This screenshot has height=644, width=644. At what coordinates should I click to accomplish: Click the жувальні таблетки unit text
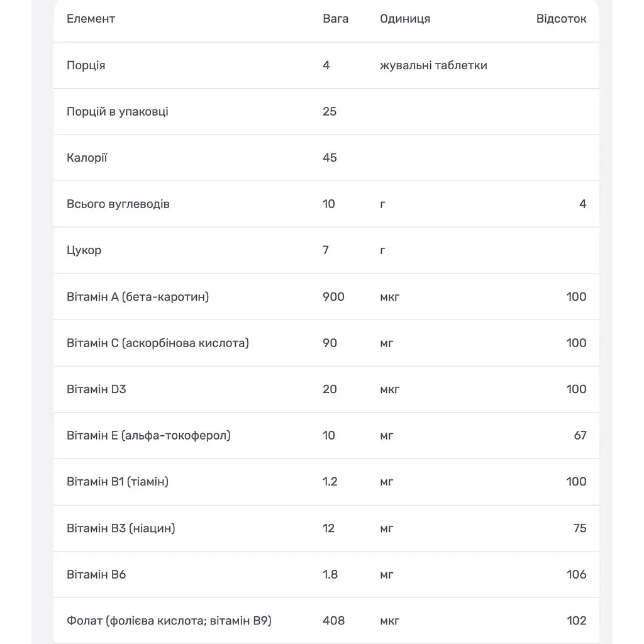433,65
